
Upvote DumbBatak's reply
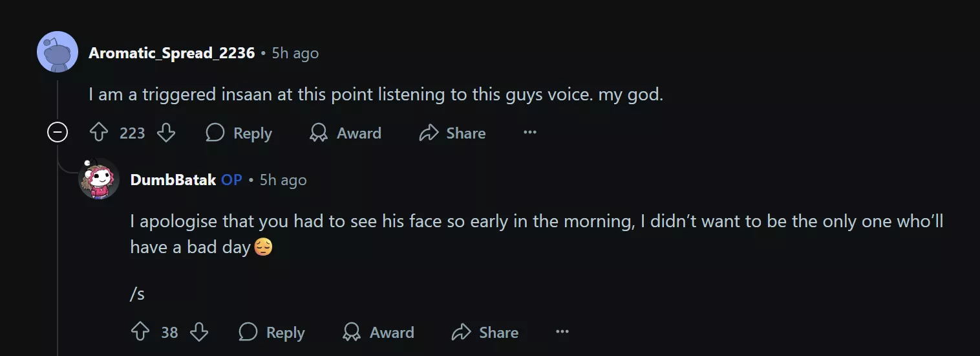140,333
